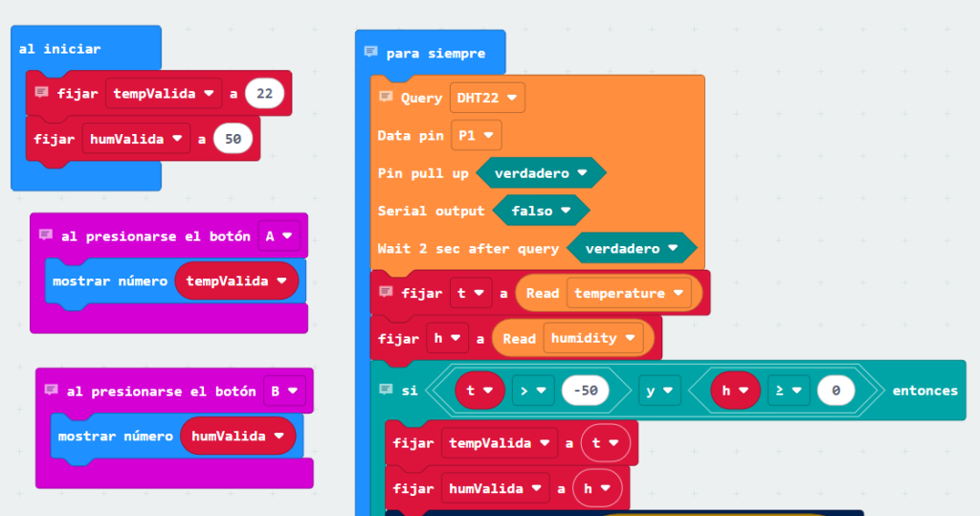Open comment icon on 'para siempre' block

coord(370,52)
